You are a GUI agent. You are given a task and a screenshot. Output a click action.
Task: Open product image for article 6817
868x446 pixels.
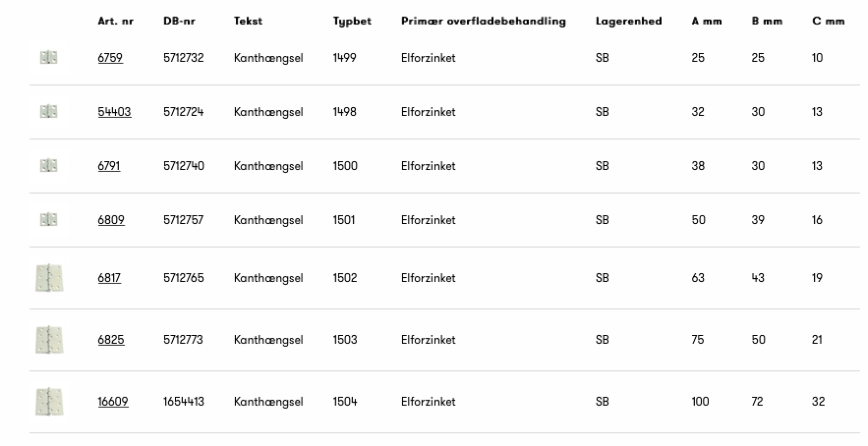(x=48, y=278)
